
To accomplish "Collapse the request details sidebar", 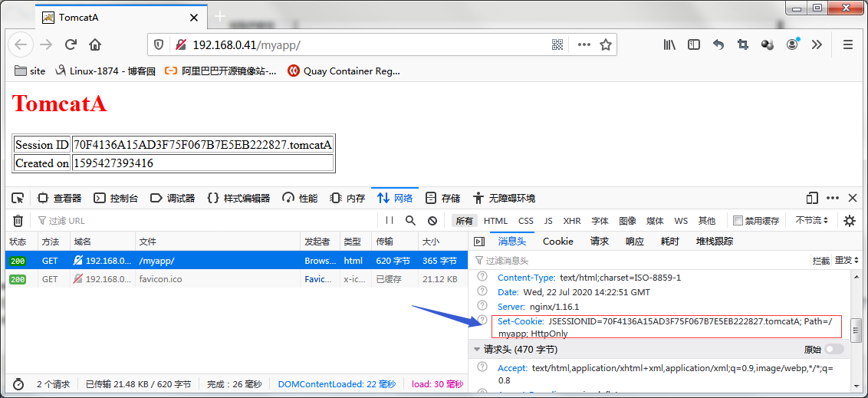I will [x=479, y=242].
